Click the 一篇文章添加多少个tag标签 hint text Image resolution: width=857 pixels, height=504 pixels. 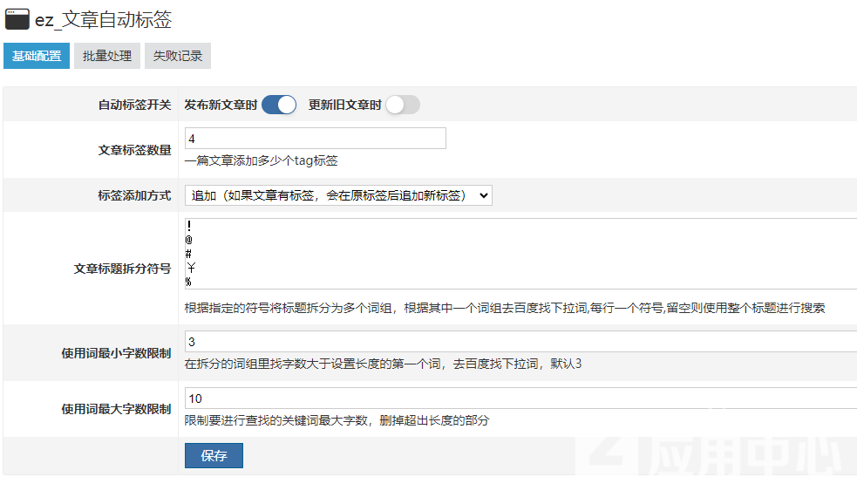[x=262, y=160]
